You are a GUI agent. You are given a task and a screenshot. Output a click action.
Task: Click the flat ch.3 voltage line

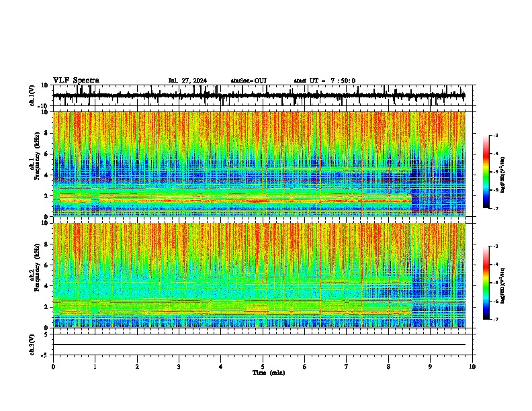point(259,345)
